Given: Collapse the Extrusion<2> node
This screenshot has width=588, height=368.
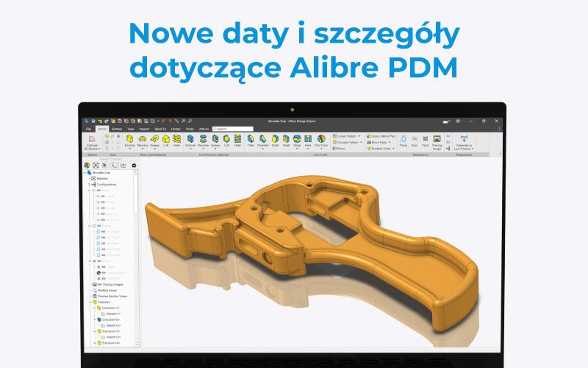Looking at the screenshot, I should (95, 319).
